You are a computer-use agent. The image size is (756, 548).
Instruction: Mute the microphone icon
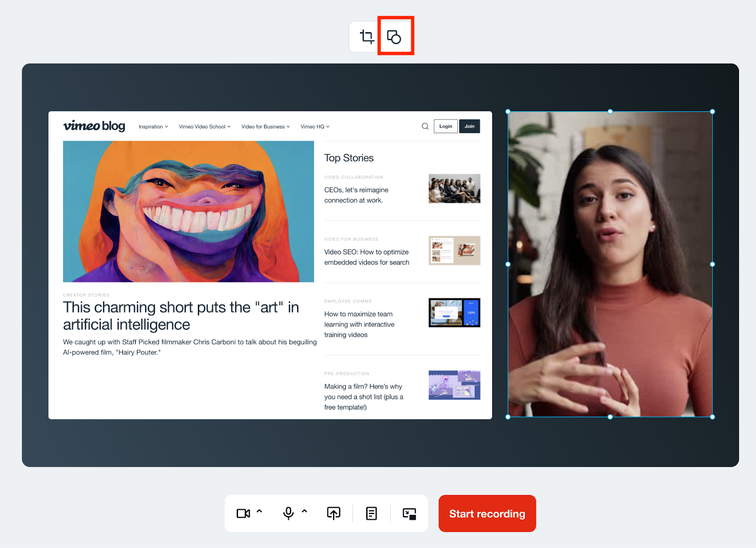click(288, 514)
